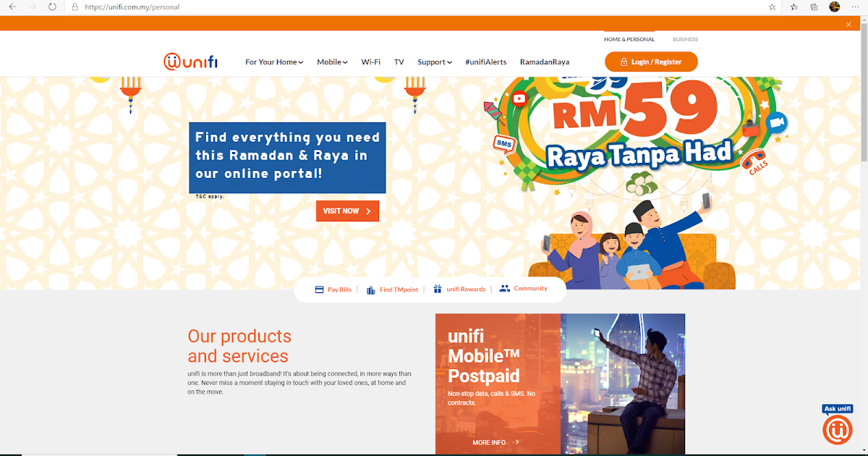Open browser settings ellipsis menu
Screen dimensions: 868x456
tap(854, 7)
